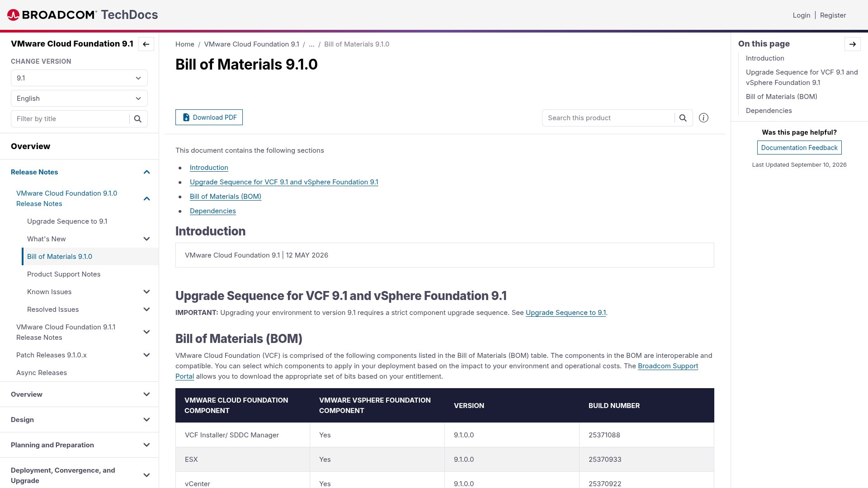Select Introduction in On this page panel
This screenshot has height=488, width=868.
765,58
